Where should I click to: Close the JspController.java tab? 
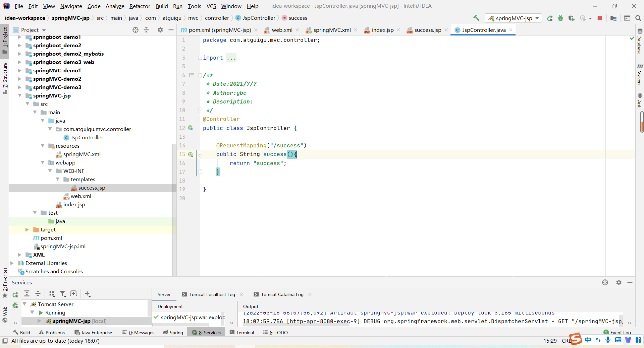[x=511, y=30]
